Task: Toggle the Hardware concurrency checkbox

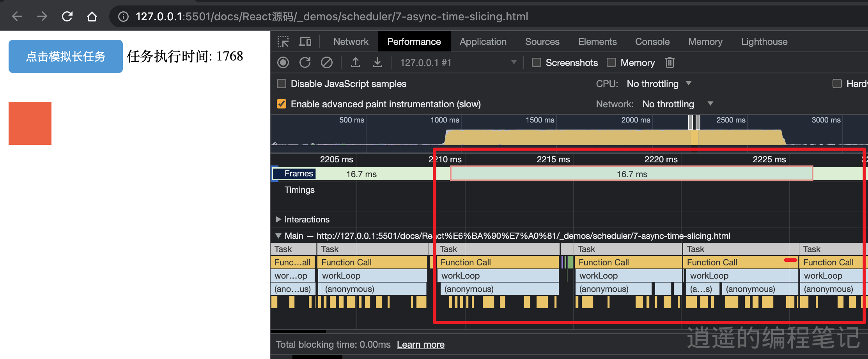Action: tap(837, 84)
